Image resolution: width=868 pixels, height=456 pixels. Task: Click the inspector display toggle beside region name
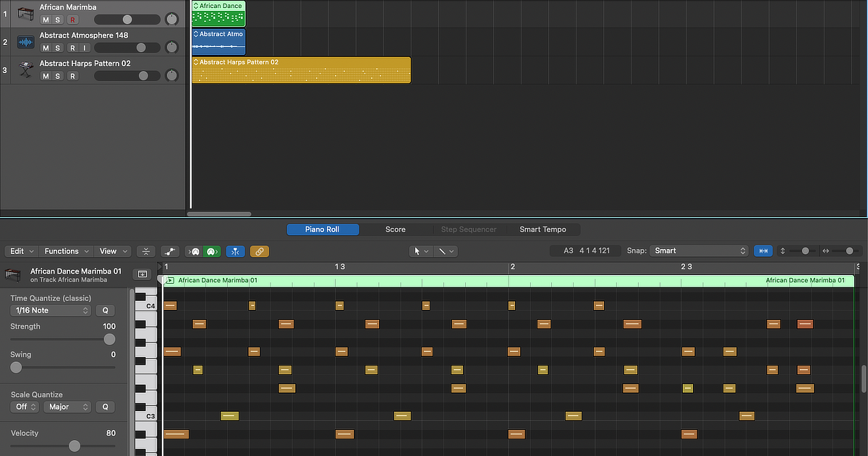coord(142,274)
